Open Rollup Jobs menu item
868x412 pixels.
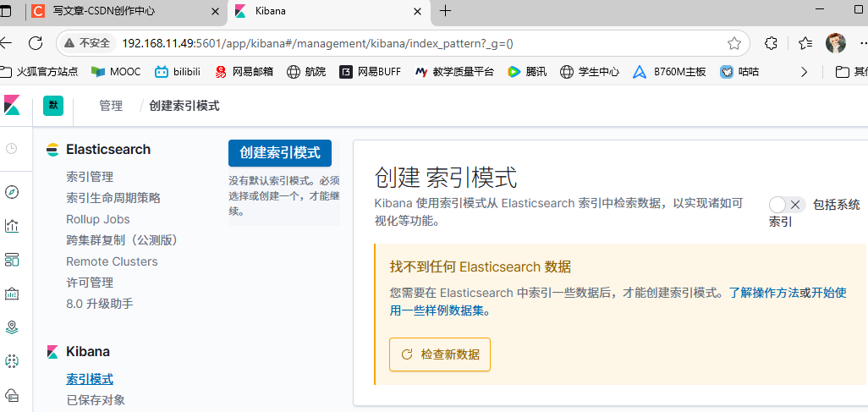point(98,219)
